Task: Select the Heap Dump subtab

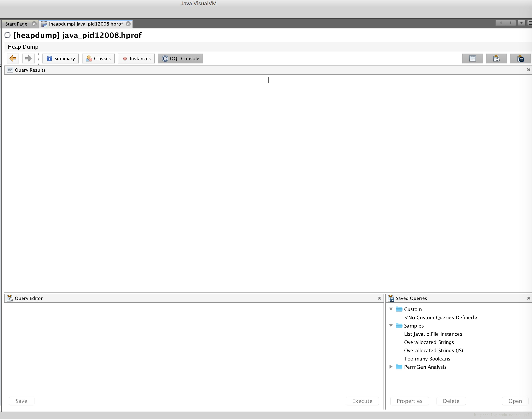Action: (x=23, y=47)
